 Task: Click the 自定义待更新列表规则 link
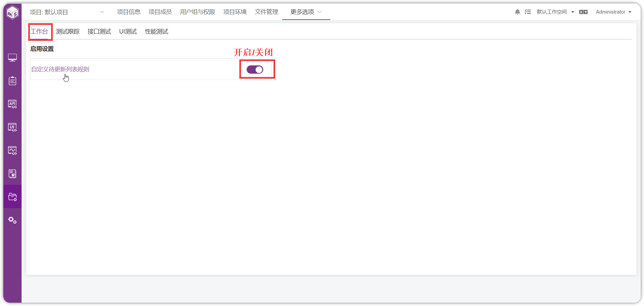click(60, 69)
